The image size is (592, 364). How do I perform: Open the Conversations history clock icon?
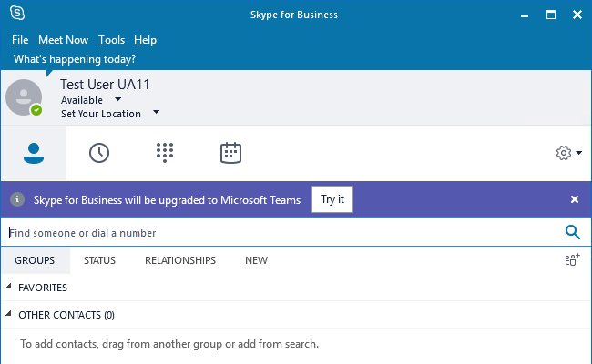[x=99, y=153]
